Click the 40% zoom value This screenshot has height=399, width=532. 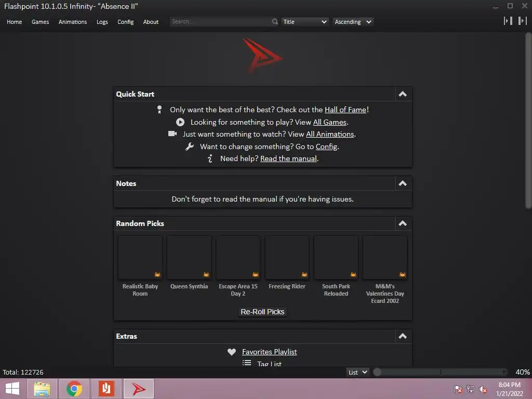(523, 372)
